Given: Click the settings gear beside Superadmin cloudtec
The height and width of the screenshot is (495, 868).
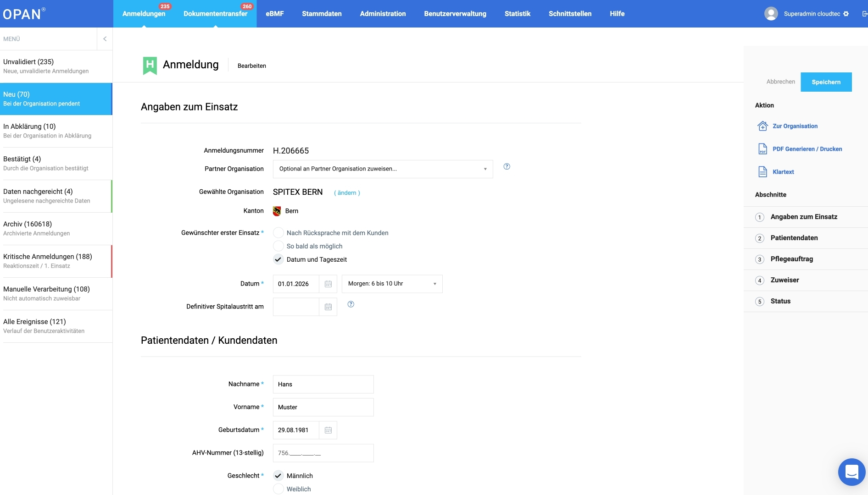Looking at the screenshot, I should tap(846, 14).
